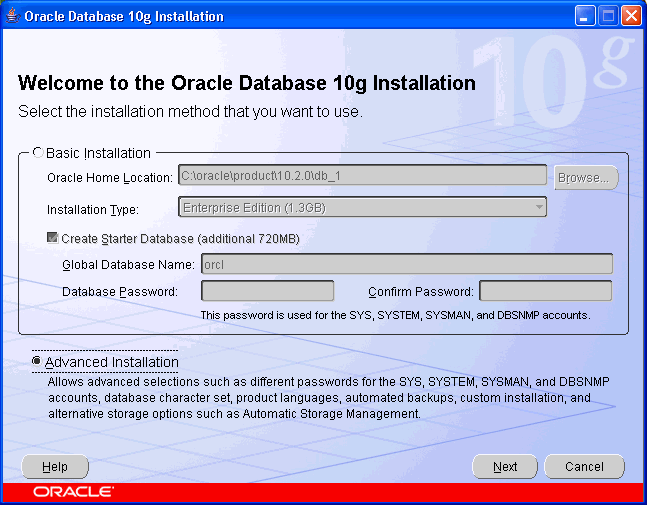This screenshot has height=505, width=647.
Task: Cancel the installation
Action: (584, 467)
